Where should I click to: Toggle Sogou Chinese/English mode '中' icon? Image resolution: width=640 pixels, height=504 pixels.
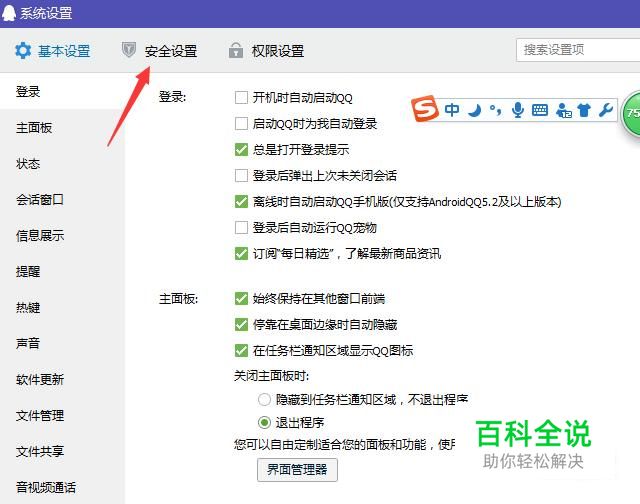pyautogui.click(x=452, y=109)
